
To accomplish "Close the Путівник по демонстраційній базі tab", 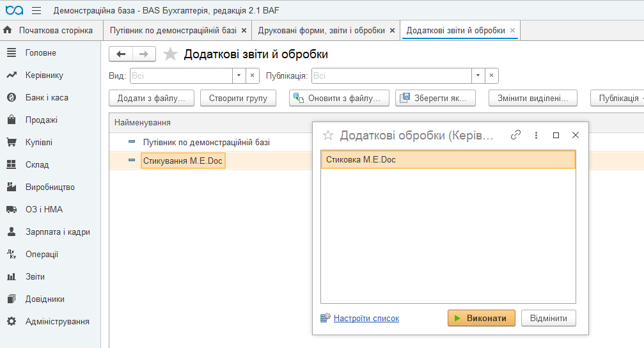I will point(244,30).
